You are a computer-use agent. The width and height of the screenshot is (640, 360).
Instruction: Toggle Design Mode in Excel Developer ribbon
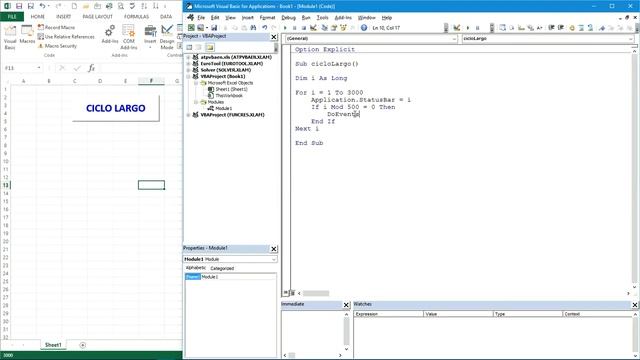(x=167, y=37)
